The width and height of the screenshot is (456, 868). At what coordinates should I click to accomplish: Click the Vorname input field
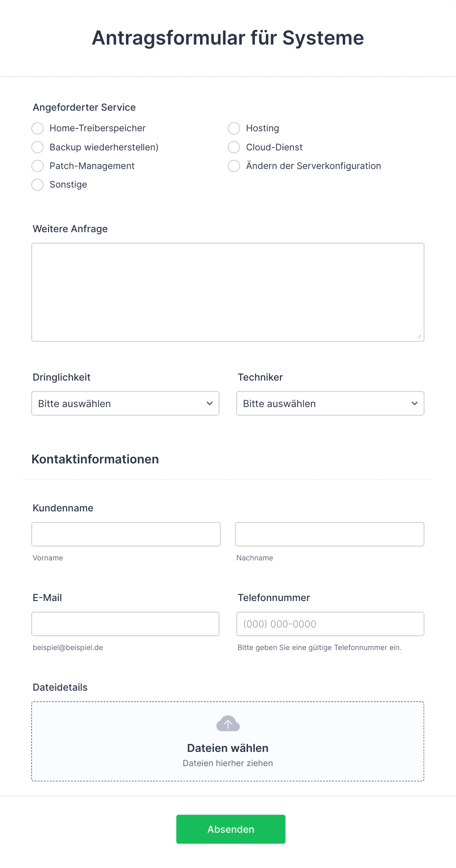126,534
